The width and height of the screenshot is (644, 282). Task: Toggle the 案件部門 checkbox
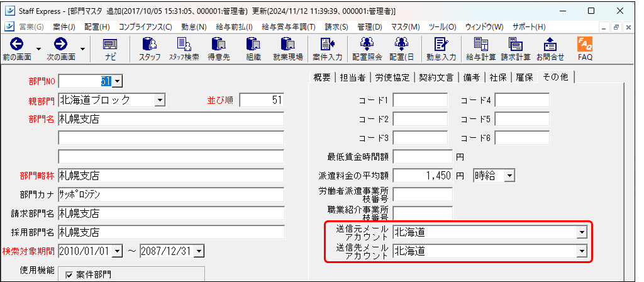(69, 275)
